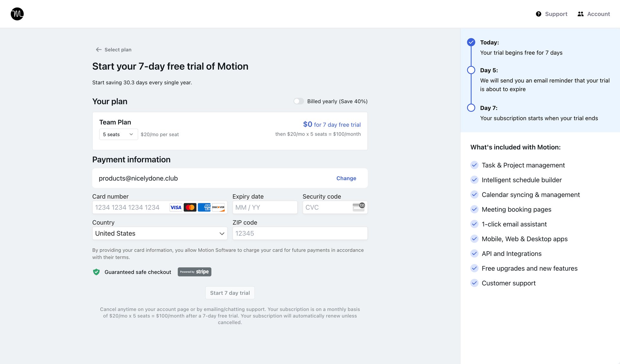Click the Today step circle in the timeline
Viewport: 620px width, 364px height.
(471, 42)
